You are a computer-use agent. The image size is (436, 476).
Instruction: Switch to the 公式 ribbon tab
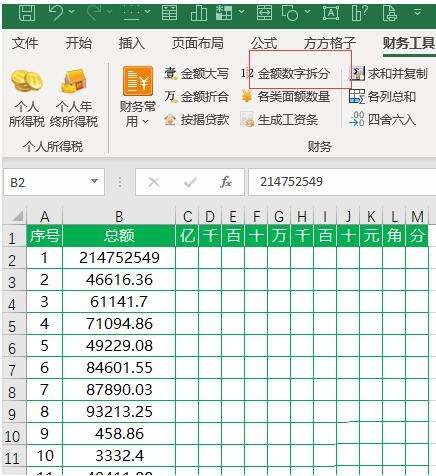[264, 43]
